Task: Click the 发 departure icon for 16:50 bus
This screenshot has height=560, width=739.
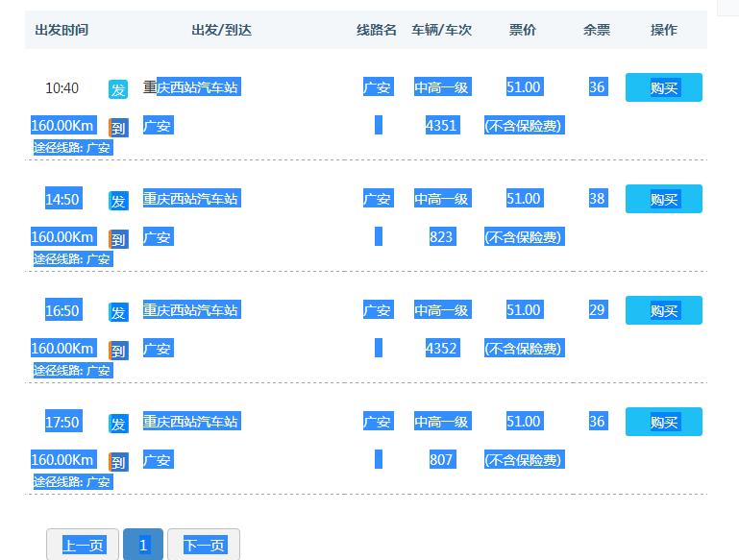Action: click(x=118, y=312)
